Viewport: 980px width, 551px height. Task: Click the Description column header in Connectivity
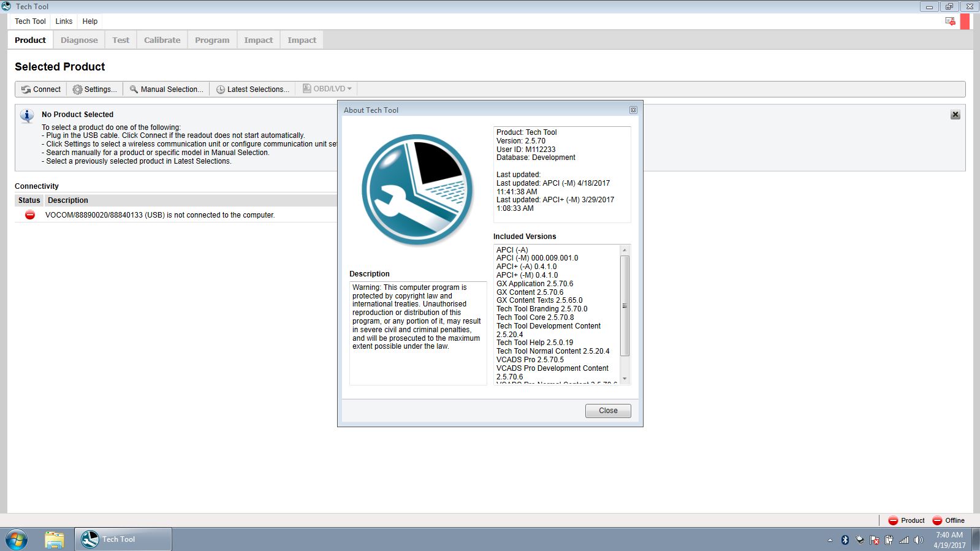(x=68, y=200)
